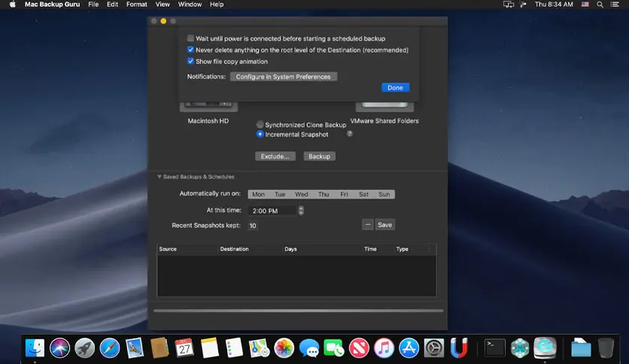Toggle Sun in the schedule days

(384, 195)
